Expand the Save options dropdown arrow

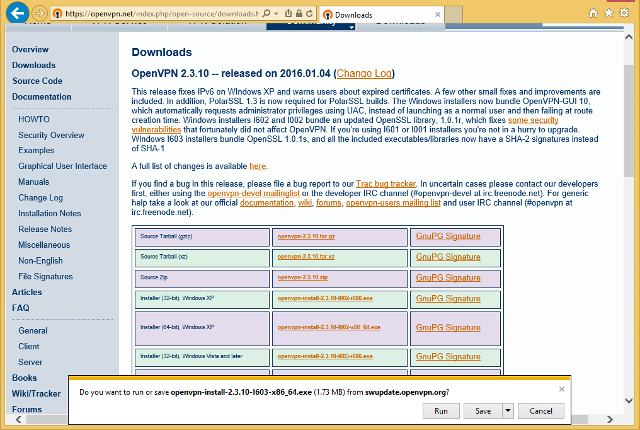click(x=508, y=411)
